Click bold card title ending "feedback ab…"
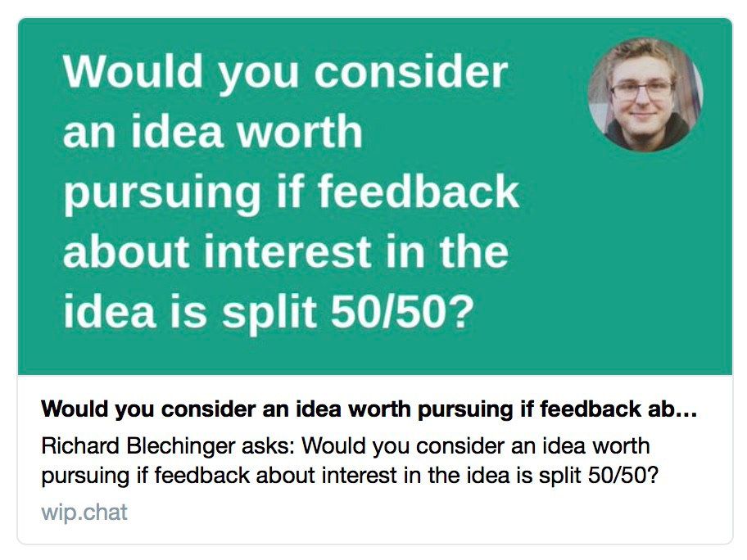Image resolution: width=747 pixels, height=560 pixels. pos(369,409)
